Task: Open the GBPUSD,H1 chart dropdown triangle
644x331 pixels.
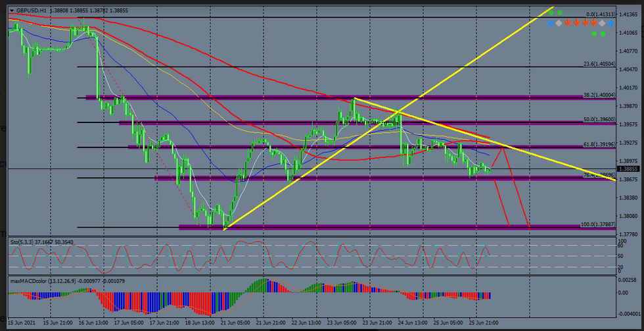Action: (12, 11)
